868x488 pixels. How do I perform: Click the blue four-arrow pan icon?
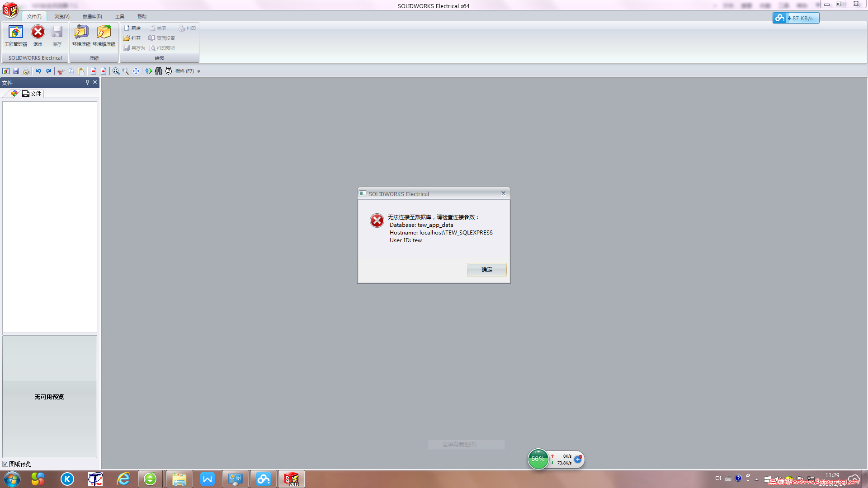[x=136, y=71]
